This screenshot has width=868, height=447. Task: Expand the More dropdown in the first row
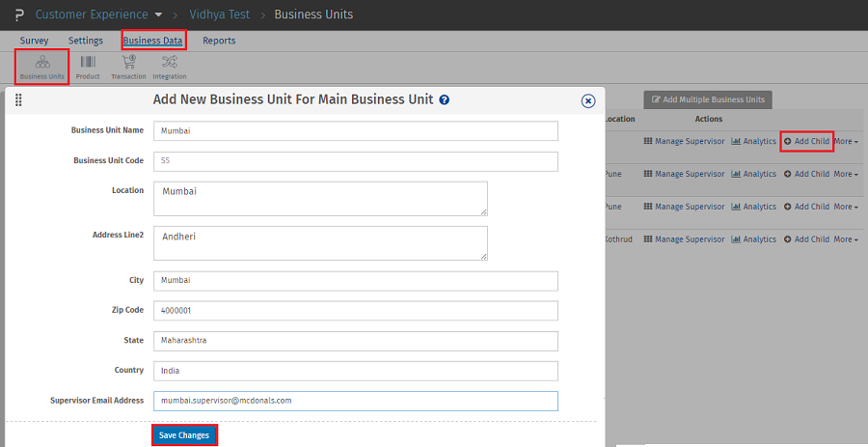tap(846, 141)
